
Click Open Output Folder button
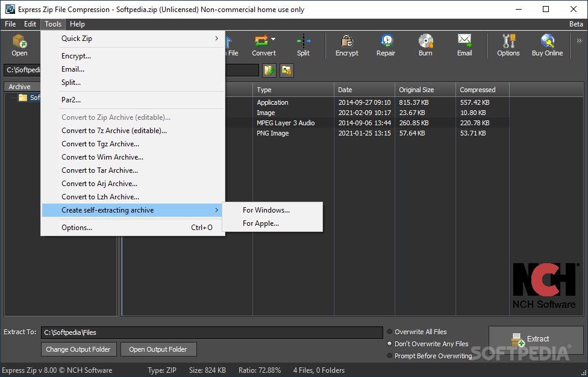(158, 349)
